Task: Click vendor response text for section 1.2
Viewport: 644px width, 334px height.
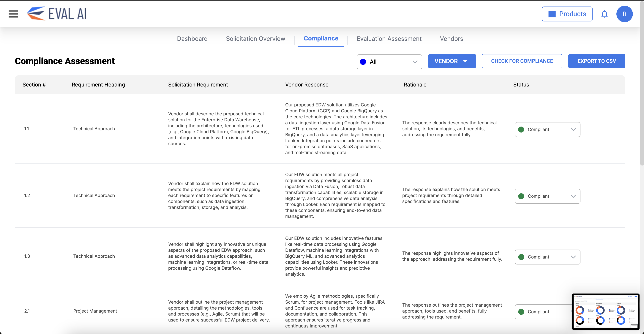Action: coord(335,196)
